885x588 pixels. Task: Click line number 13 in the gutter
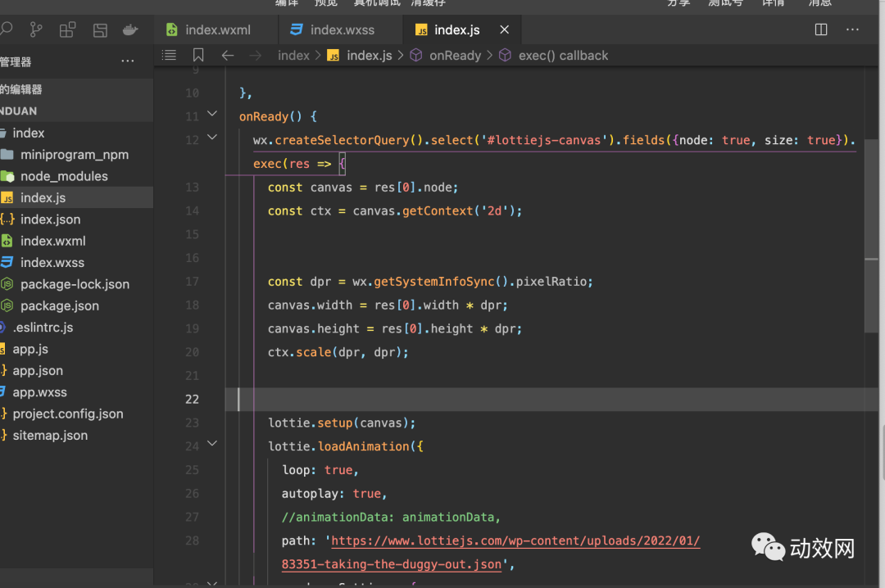tap(192, 188)
